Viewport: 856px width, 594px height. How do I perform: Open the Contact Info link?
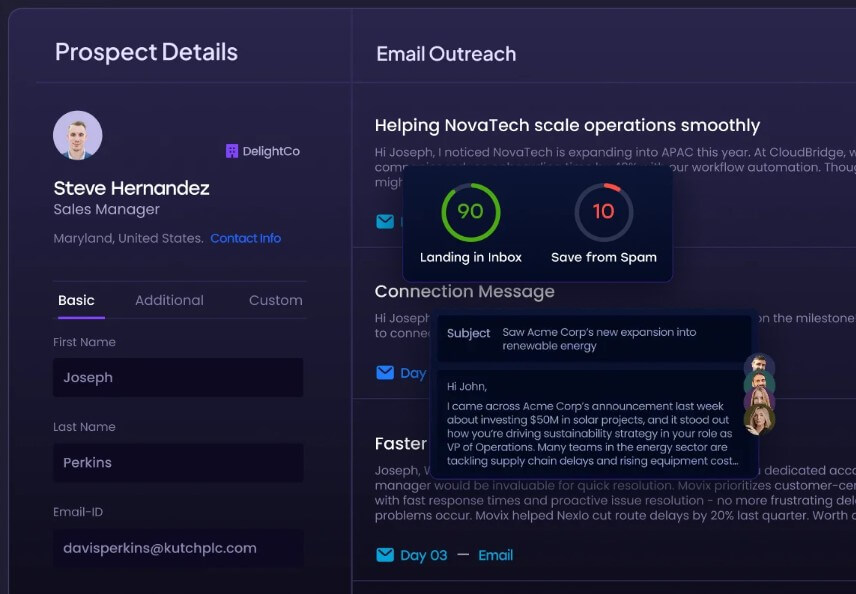[246, 239]
